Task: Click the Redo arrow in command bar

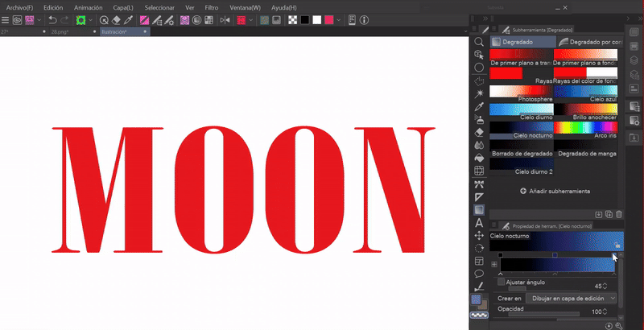Action: pyautogui.click(x=65, y=19)
